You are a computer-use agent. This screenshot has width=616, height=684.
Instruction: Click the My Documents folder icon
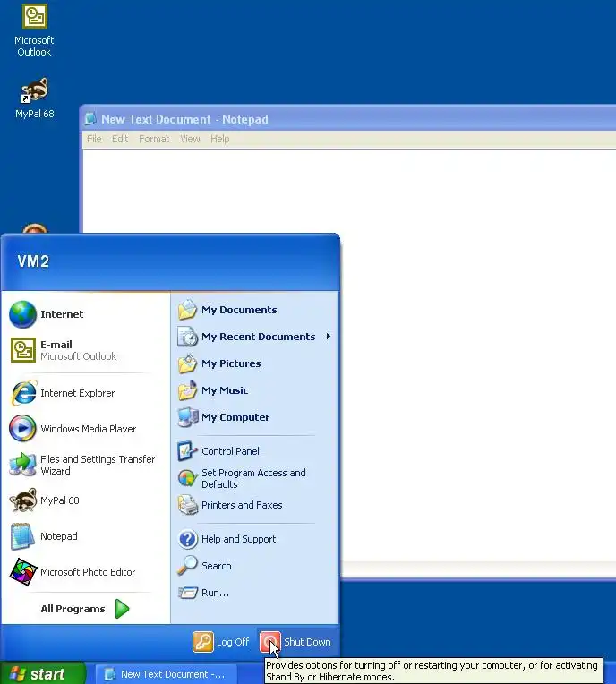pos(188,310)
